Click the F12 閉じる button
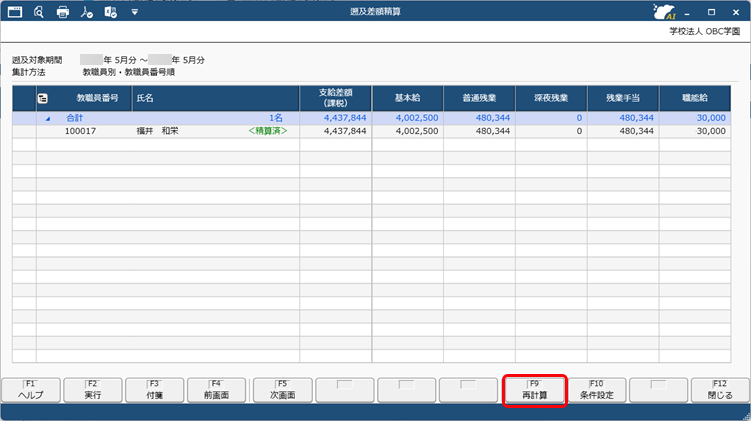 pos(720,390)
